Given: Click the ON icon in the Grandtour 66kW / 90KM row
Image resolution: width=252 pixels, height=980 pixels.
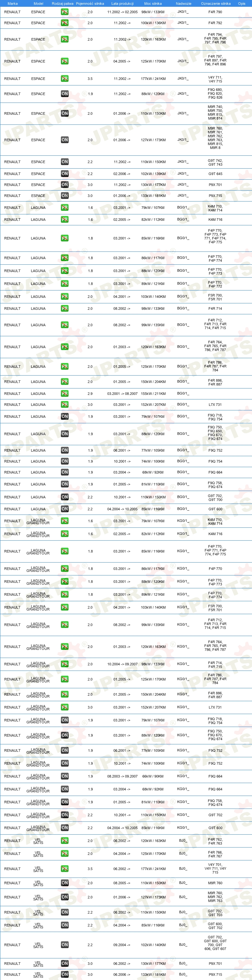Looking at the screenshot, I should pyautogui.click(x=65, y=776).
